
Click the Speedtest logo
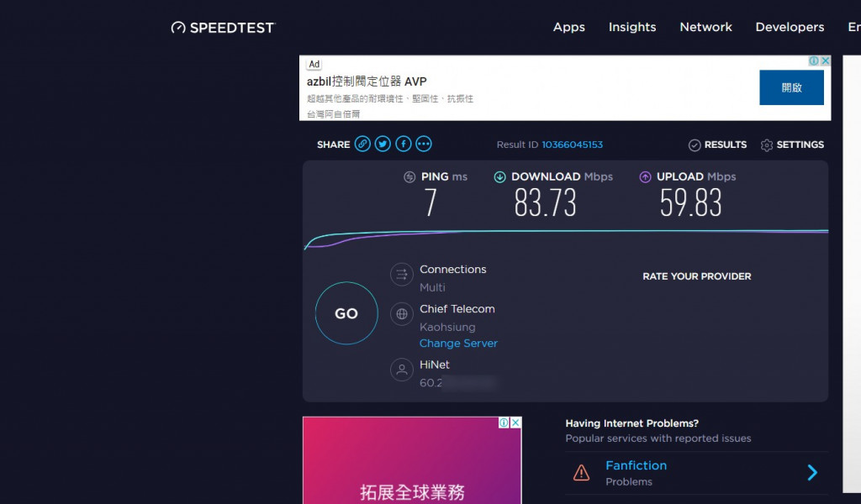(x=223, y=28)
